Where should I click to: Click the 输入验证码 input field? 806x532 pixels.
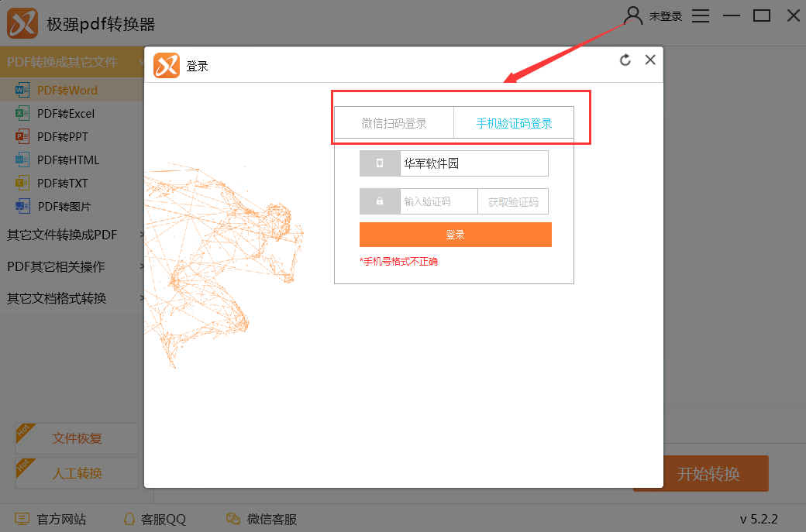438,201
